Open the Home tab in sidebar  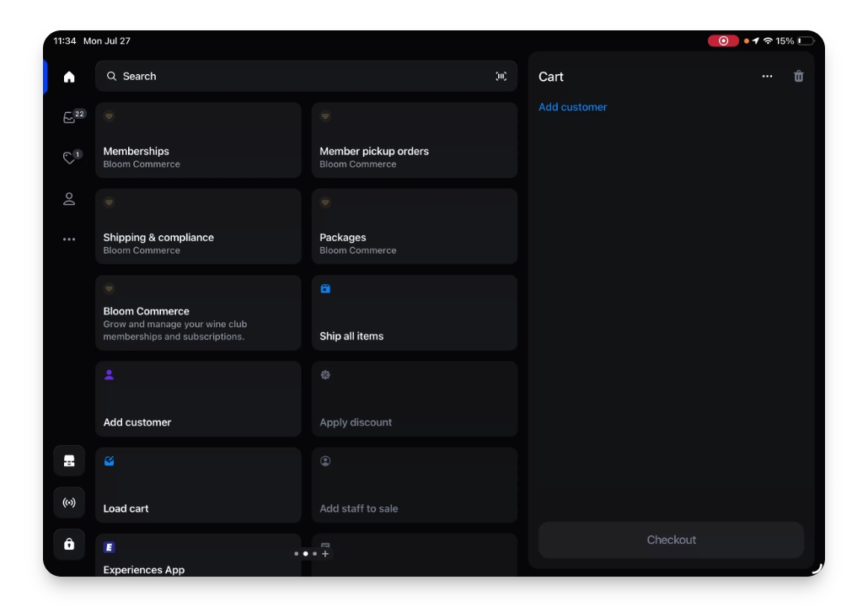[68, 77]
